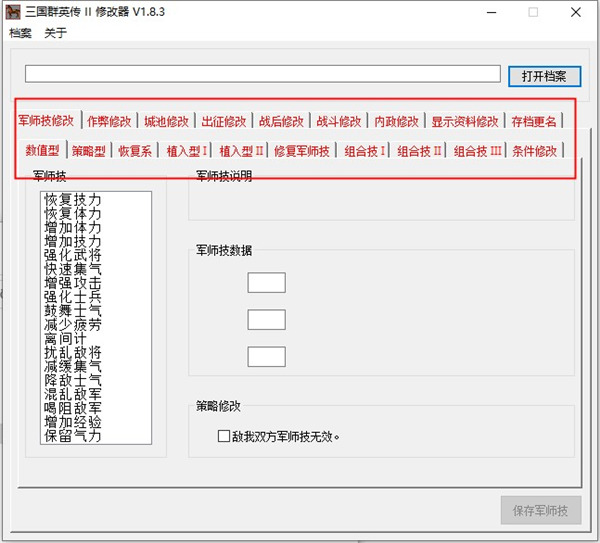Open the 关于 menu
The image size is (600, 543).
(55, 33)
